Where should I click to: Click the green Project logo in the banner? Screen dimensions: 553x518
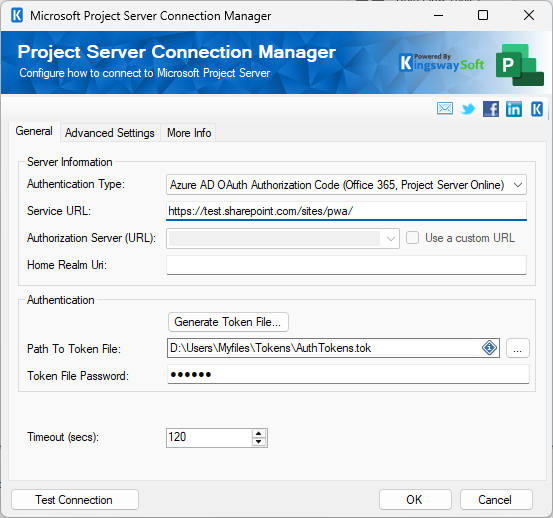[519, 65]
